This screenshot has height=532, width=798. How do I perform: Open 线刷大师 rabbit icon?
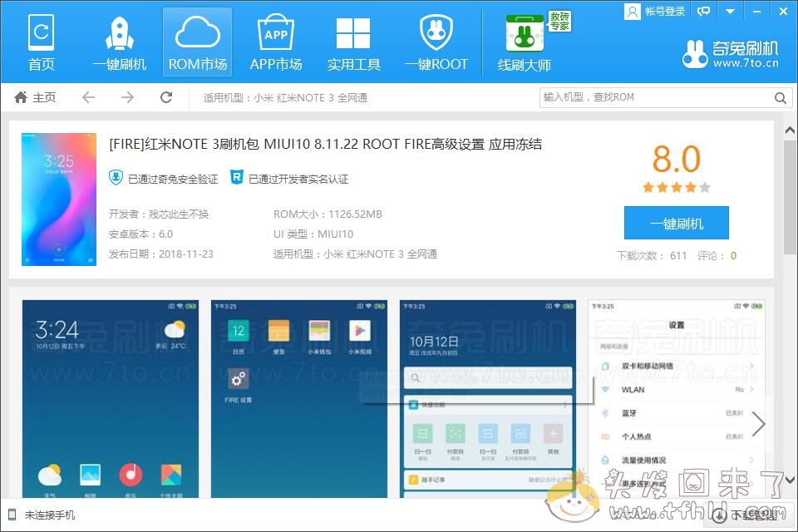pyautogui.click(x=525, y=42)
